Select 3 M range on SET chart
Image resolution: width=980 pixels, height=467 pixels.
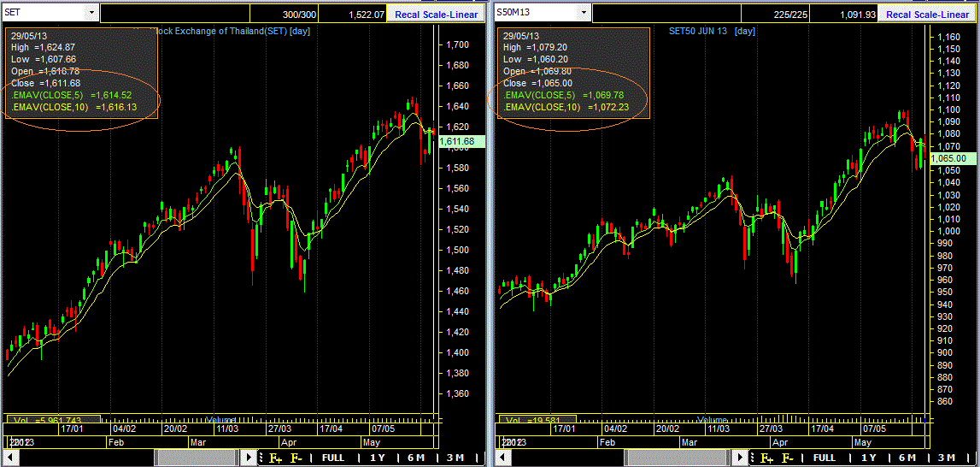click(455, 458)
